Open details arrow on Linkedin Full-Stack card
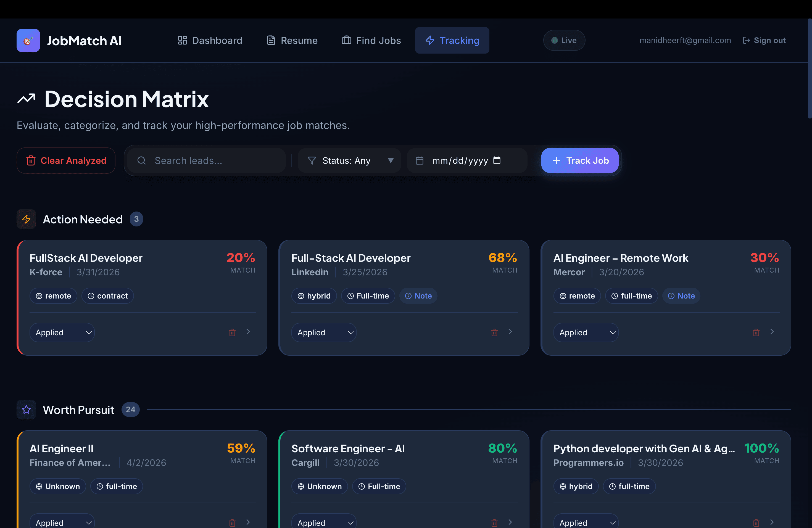Viewport: 812px width, 528px height. [x=510, y=332]
